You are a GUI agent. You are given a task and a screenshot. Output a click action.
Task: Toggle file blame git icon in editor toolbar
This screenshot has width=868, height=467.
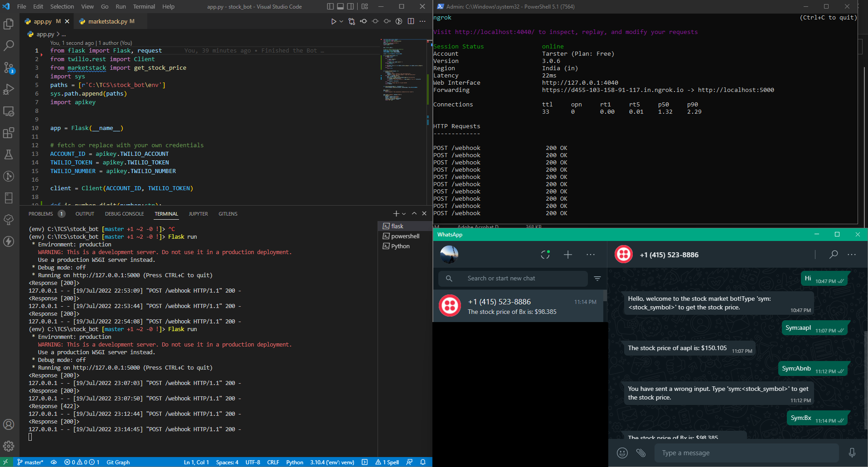[x=399, y=21]
